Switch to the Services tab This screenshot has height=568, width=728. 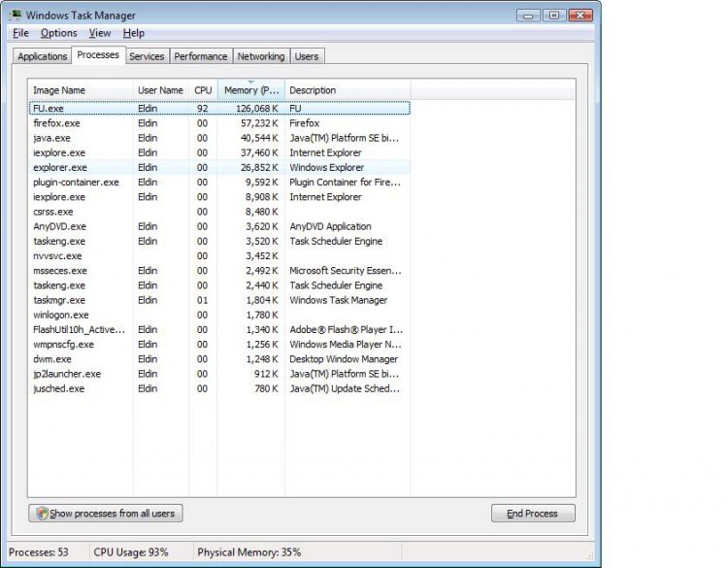click(x=147, y=56)
